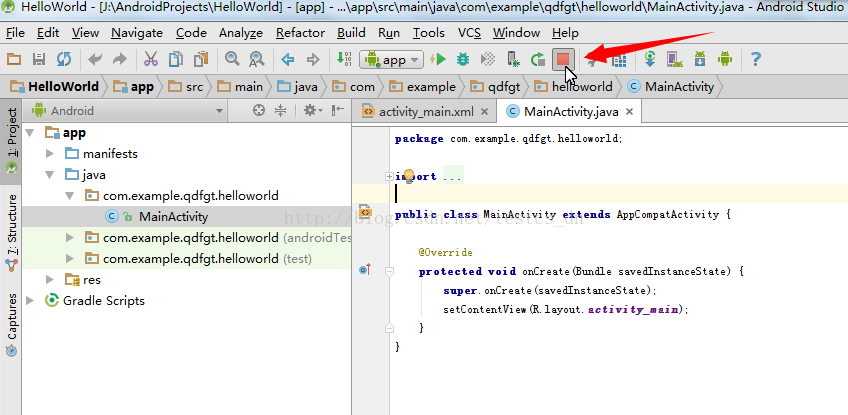This screenshot has width=848, height=415.
Task: Click the Open folder toolbar icon
Action: (x=14, y=60)
